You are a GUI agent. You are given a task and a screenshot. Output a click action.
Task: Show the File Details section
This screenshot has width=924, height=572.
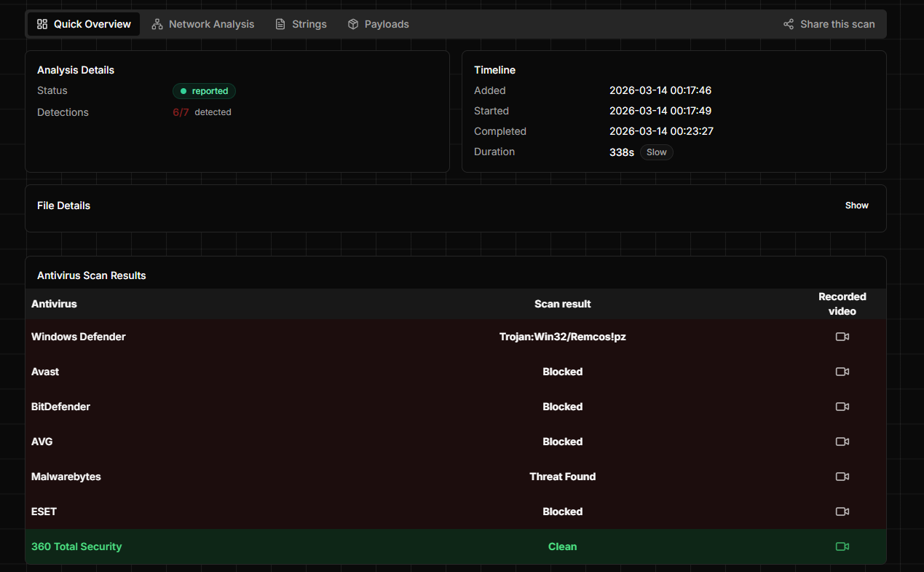pyautogui.click(x=856, y=205)
